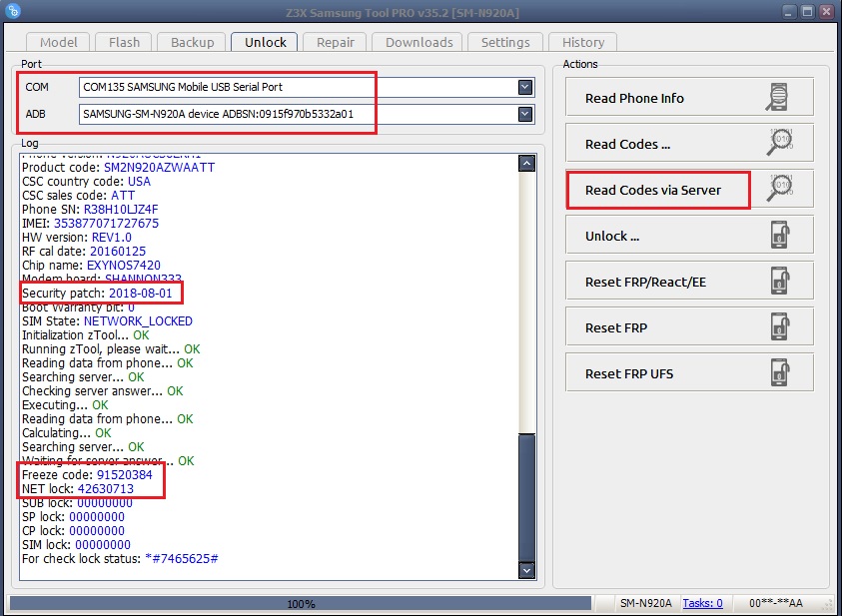Click the Phone SN value R38H10LJZ4F
This screenshot has width=842, height=616.
coord(121,210)
